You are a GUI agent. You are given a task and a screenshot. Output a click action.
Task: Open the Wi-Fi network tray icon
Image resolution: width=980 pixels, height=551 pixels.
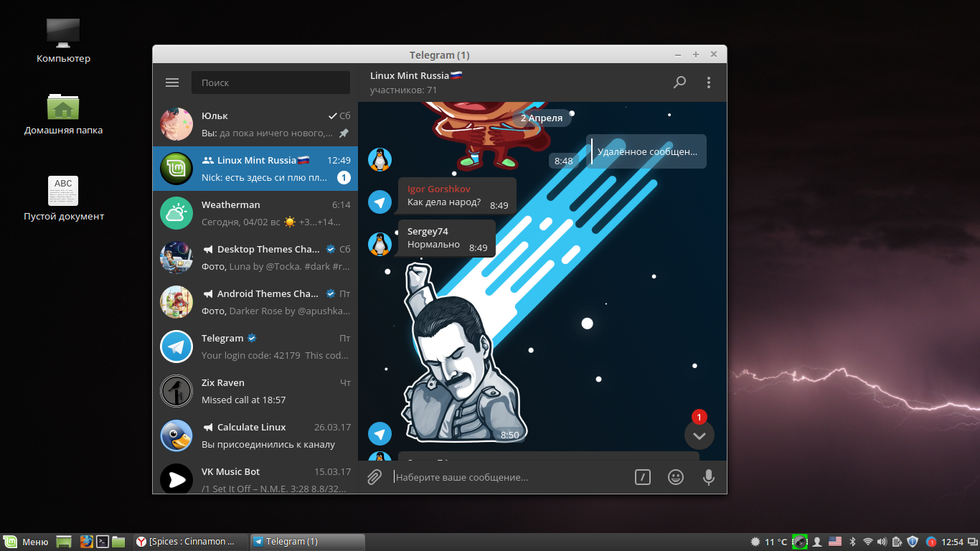click(868, 542)
